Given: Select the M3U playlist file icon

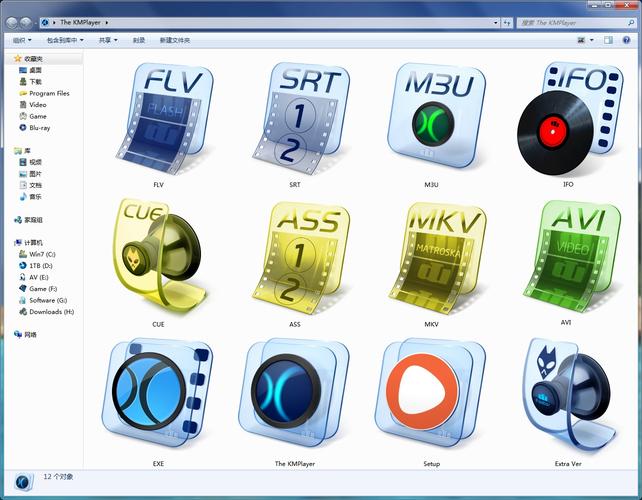Looking at the screenshot, I should click(436, 115).
